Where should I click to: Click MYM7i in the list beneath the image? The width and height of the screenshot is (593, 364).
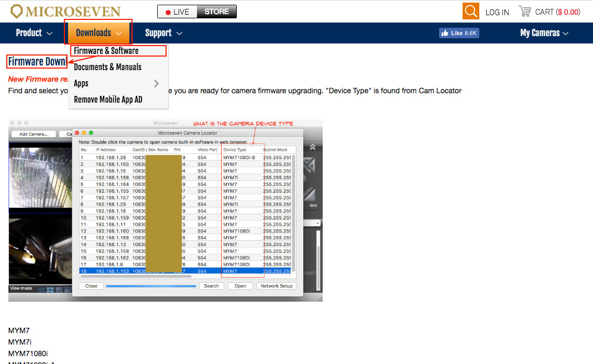(x=20, y=341)
